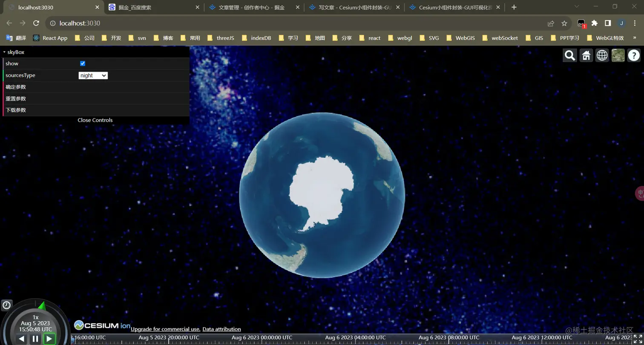This screenshot has height=345, width=644.
Task: Uncheck the skyBox show checkbox
Action: (x=82, y=63)
